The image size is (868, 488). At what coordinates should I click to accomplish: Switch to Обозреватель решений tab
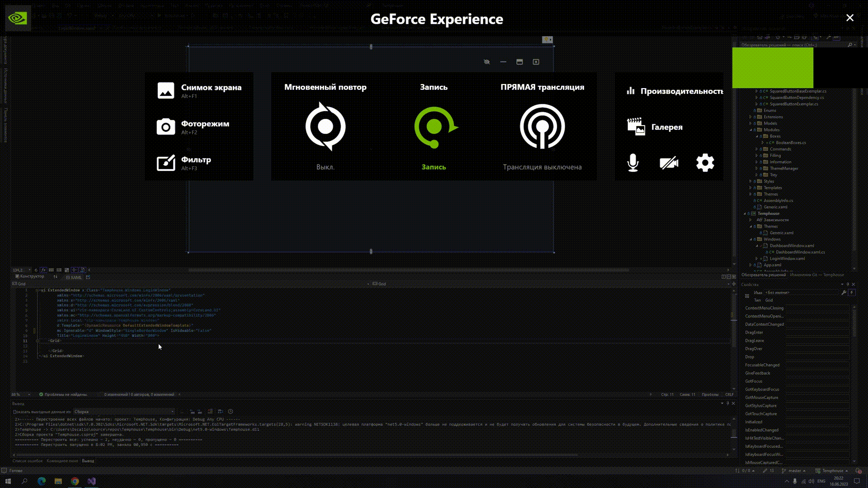pos(764,275)
